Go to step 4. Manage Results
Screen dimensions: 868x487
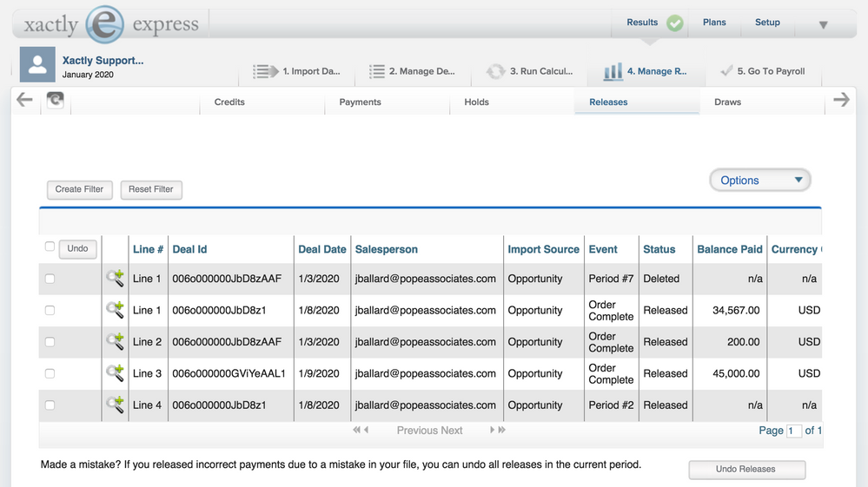coord(657,71)
